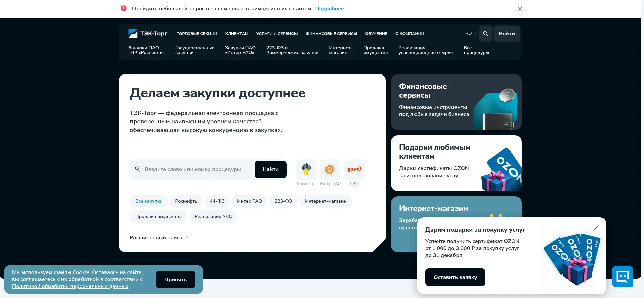Go to Закупки ПАО «НК «Роснефть»

point(147,50)
